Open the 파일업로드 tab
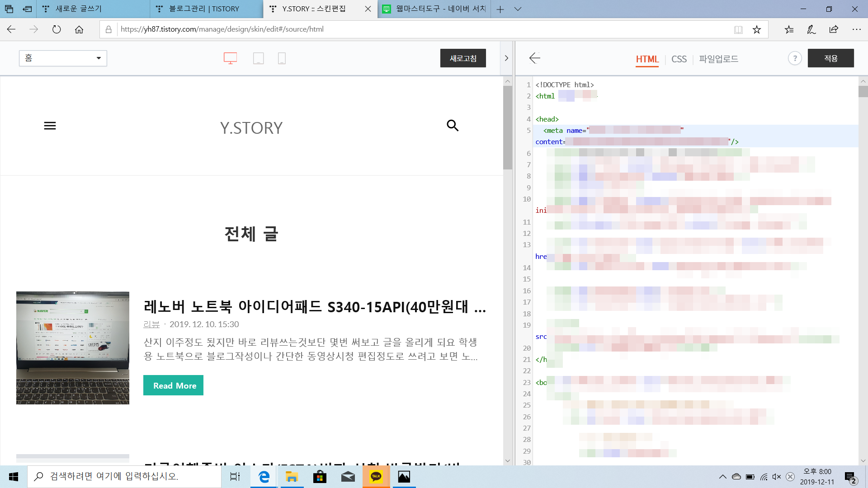The height and width of the screenshot is (488, 868). click(718, 59)
